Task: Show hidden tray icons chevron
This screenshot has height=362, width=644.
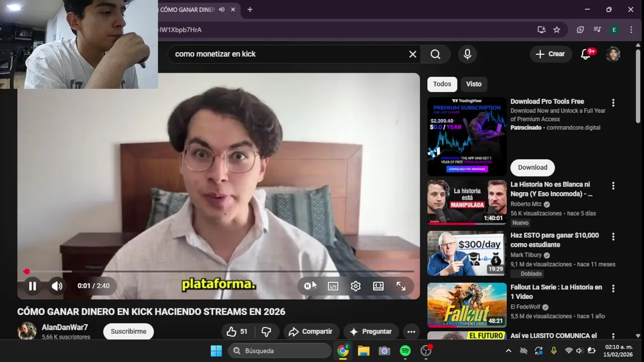Action: click(508, 351)
